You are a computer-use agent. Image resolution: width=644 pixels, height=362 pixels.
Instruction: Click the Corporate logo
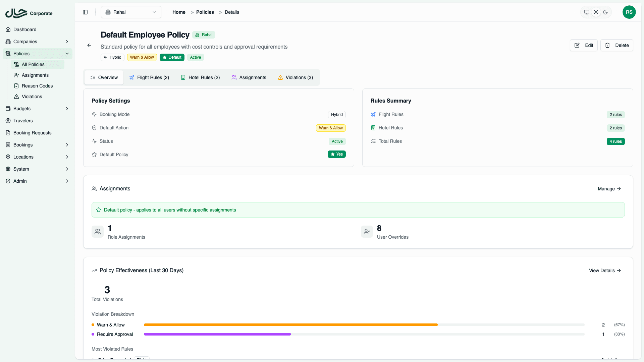(29, 13)
